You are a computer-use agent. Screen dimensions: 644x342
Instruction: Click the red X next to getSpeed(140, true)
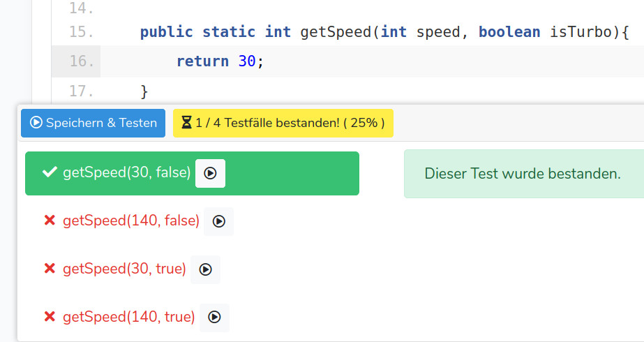point(50,317)
